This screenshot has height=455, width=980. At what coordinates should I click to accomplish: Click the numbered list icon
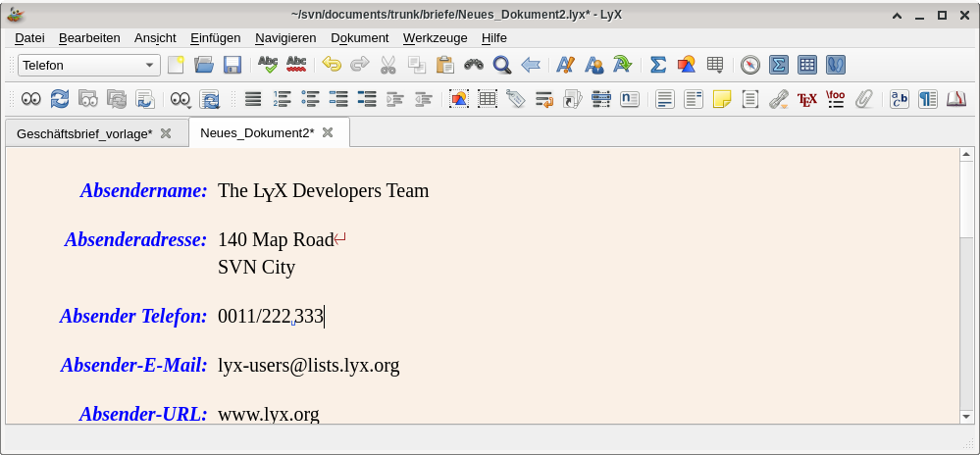tap(282, 98)
